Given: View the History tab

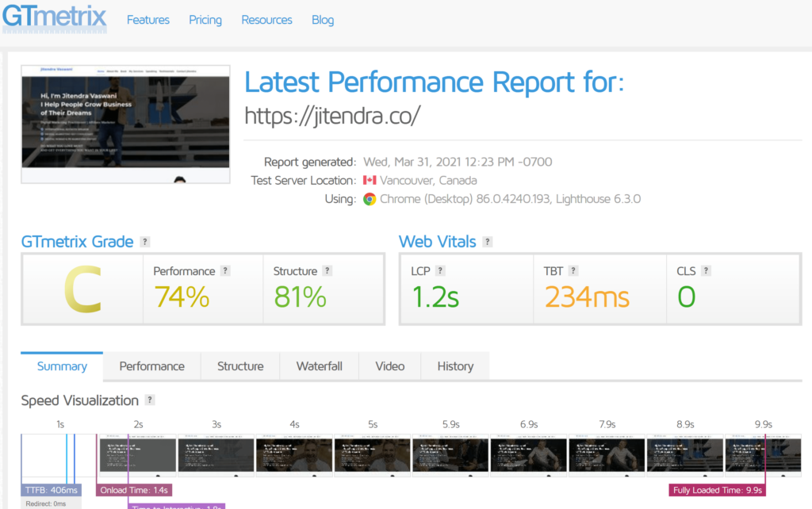Looking at the screenshot, I should 455,366.
